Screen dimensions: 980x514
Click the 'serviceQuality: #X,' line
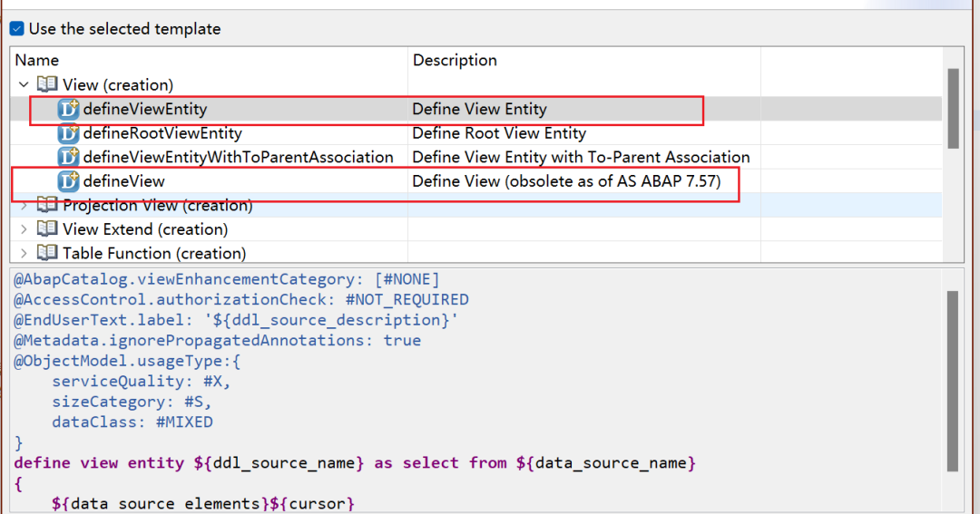[x=142, y=382]
